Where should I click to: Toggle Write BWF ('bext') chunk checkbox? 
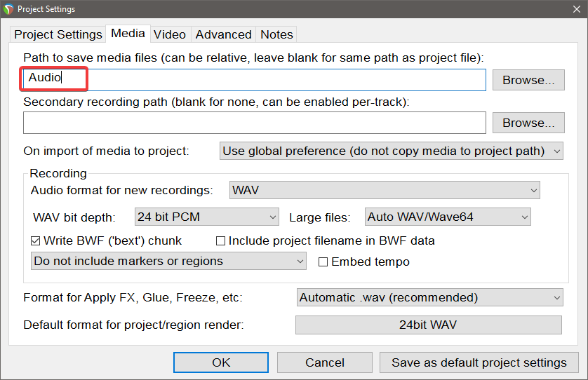[x=36, y=240]
